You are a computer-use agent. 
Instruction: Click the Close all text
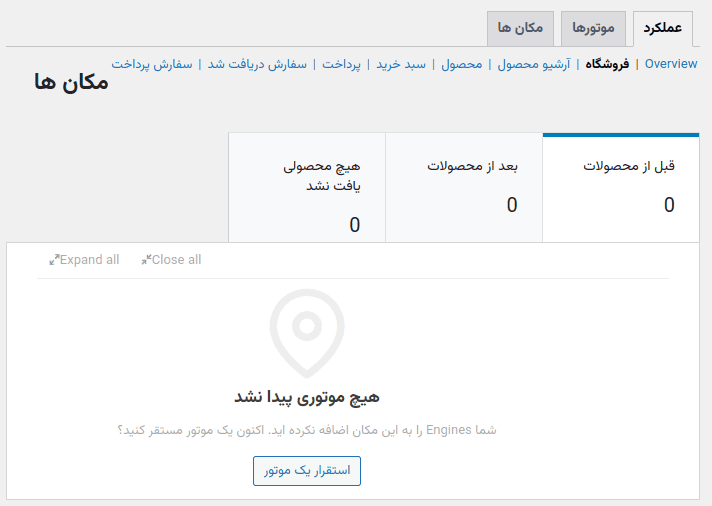pyautogui.click(x=176, y=260)
